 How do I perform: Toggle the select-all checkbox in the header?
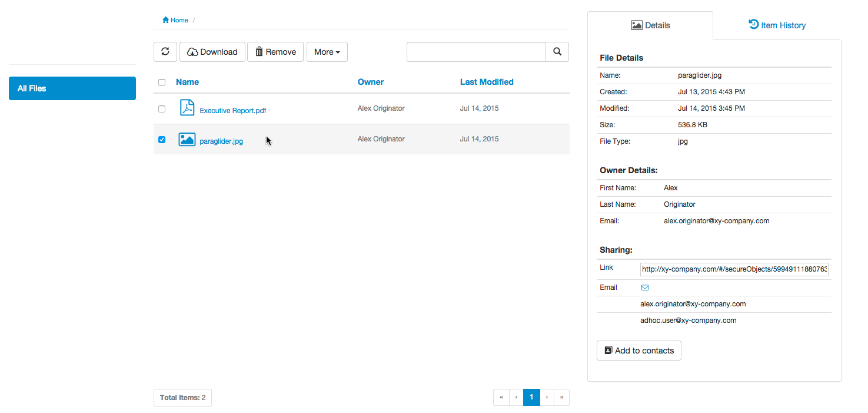click(x=162, y=82)
